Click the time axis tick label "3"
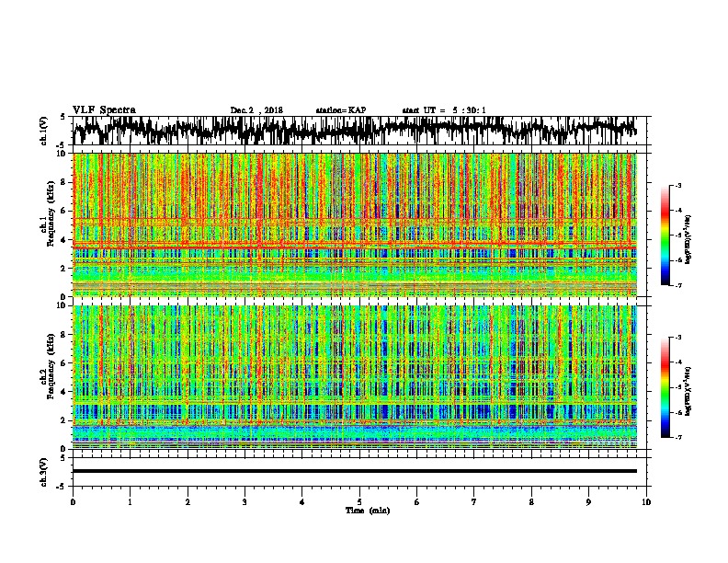Viewport: 728px width, 563px height. click(x=245, y=501)
